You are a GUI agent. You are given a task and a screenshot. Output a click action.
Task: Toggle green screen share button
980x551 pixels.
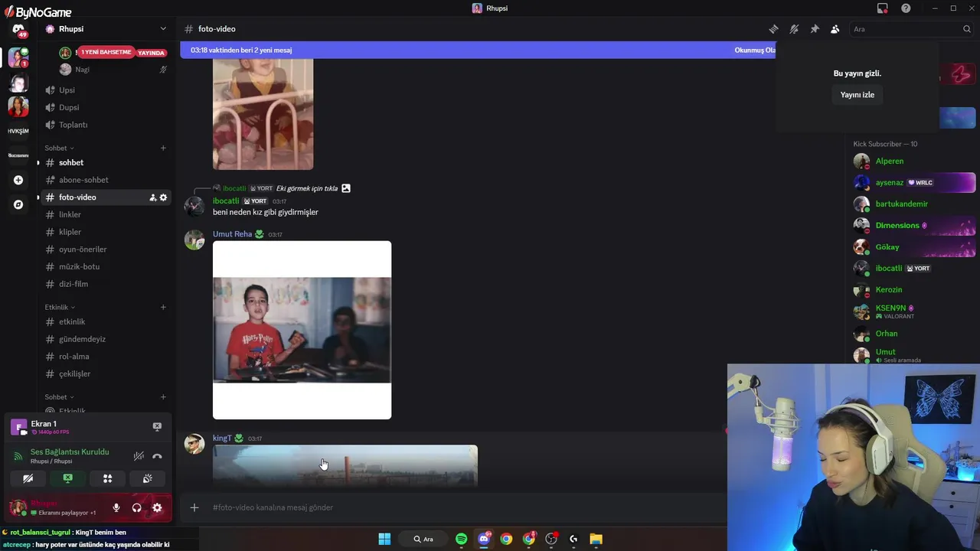click(x=68, y=478)
